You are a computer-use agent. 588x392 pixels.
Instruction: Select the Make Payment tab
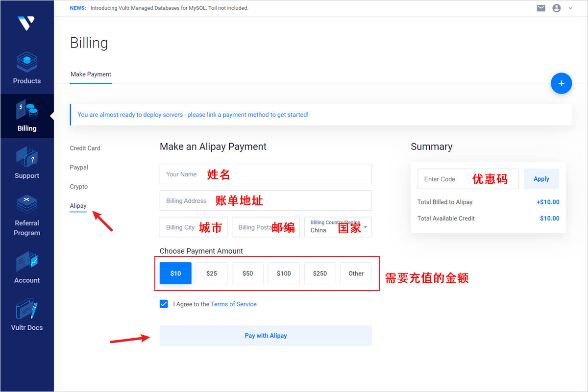click(x=91, y=74)
